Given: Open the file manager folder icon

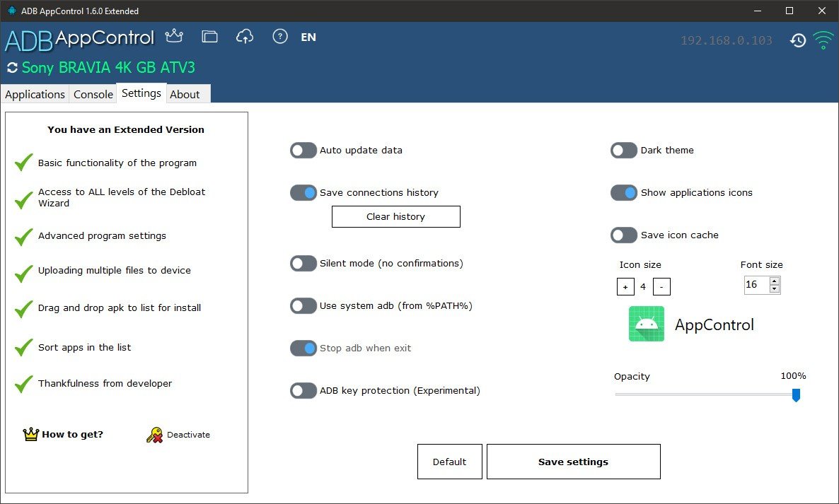Looking at the screenshot, I should click(209, 36).
